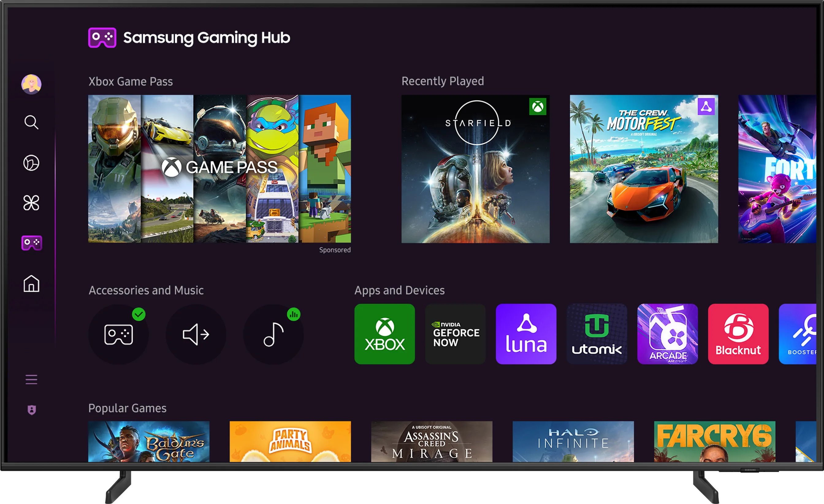Open the user profile avatar
824x504 pixels.
pyautogui.click(x=32, y=84)
